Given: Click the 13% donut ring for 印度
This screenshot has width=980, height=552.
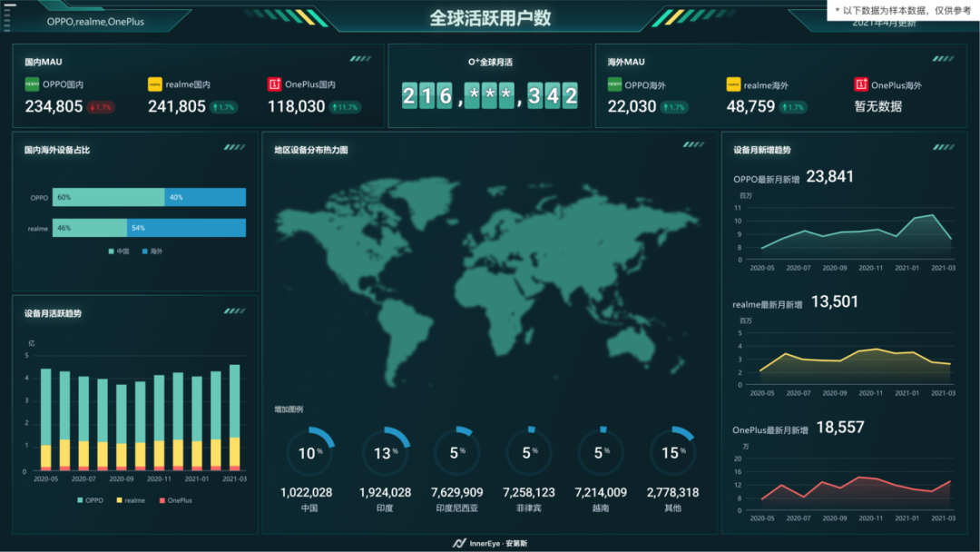Looking at the screenshot, I should pos(385,452).
